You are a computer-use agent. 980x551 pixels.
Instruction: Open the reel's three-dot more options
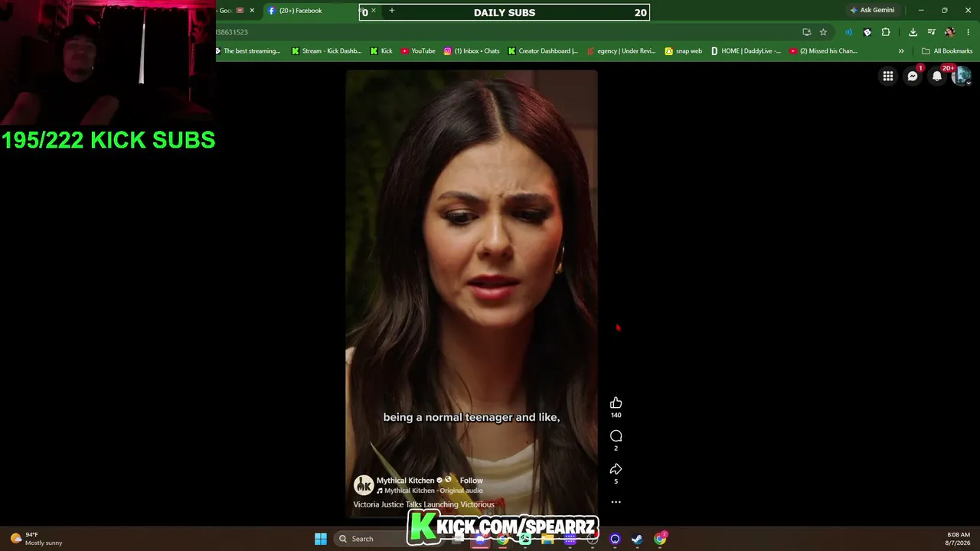(x=616, y=502)
